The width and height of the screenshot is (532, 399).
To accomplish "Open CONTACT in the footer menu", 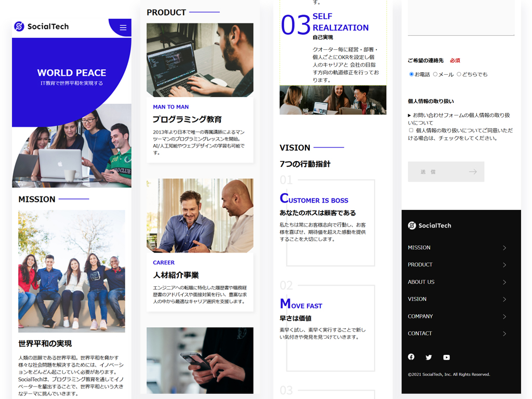I will pos(420,334).
